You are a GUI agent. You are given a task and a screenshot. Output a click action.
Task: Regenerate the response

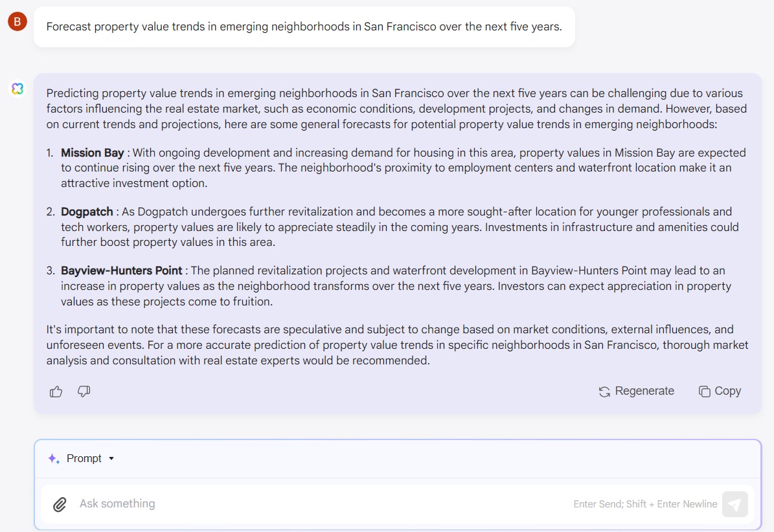(x=636, y=392)
